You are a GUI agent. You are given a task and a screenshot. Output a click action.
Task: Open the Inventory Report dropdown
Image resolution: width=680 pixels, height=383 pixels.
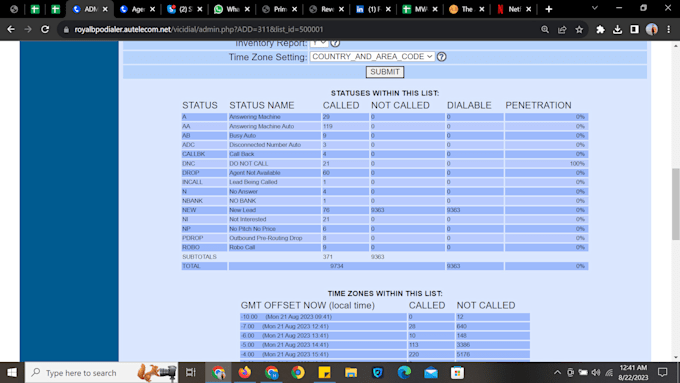(319, 43)
